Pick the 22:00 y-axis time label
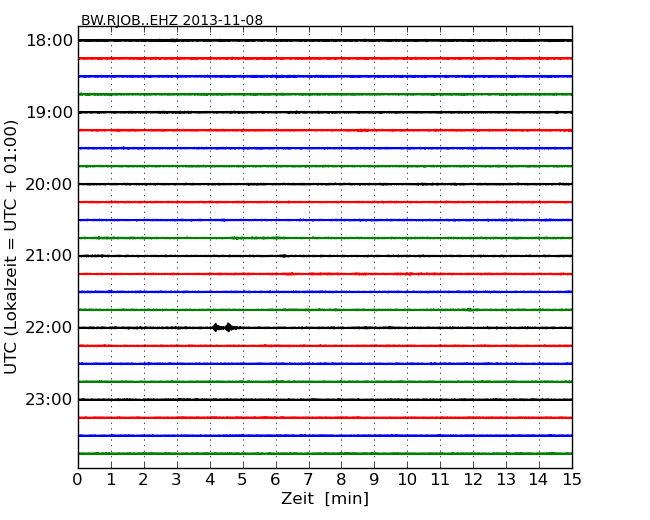The width and height of the screenshot is (650, 520). point(49,328)
